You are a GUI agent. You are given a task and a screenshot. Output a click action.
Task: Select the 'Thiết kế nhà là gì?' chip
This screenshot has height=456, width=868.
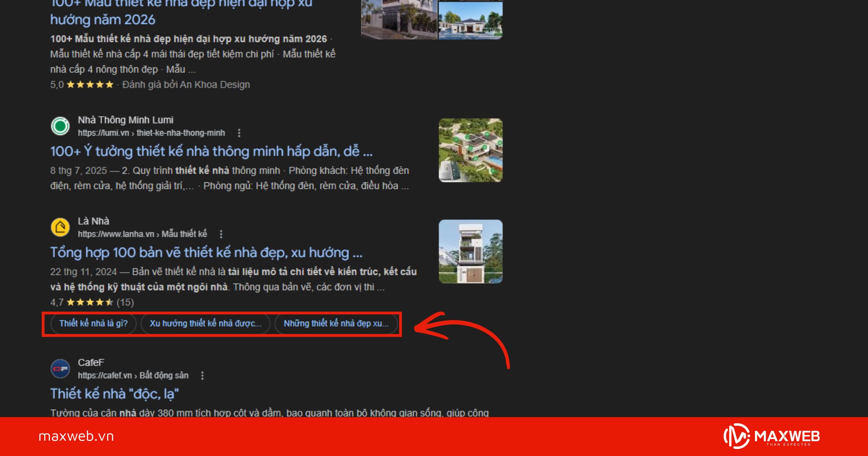coord(93,324)
